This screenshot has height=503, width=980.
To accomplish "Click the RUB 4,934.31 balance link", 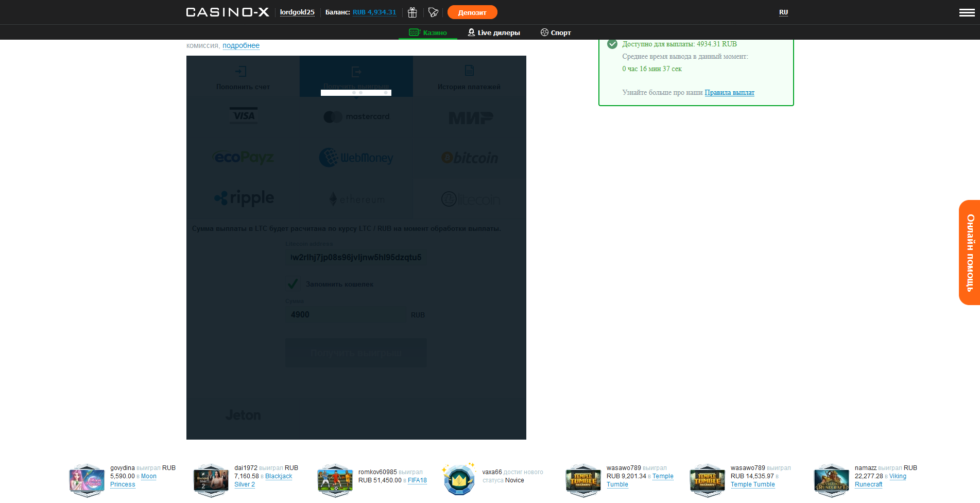I will point(374,12).
